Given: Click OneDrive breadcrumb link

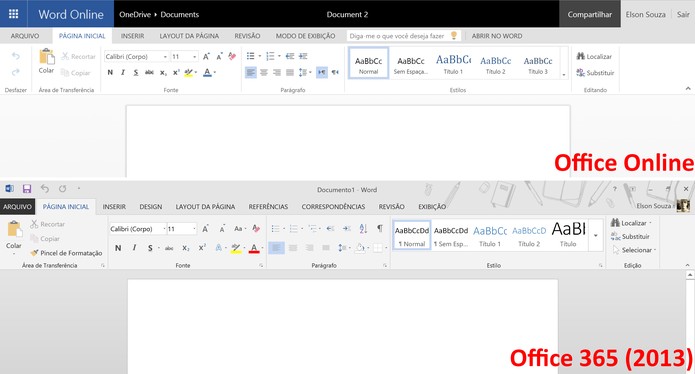Looking at the screenshot, I should (x=135, y=14).
